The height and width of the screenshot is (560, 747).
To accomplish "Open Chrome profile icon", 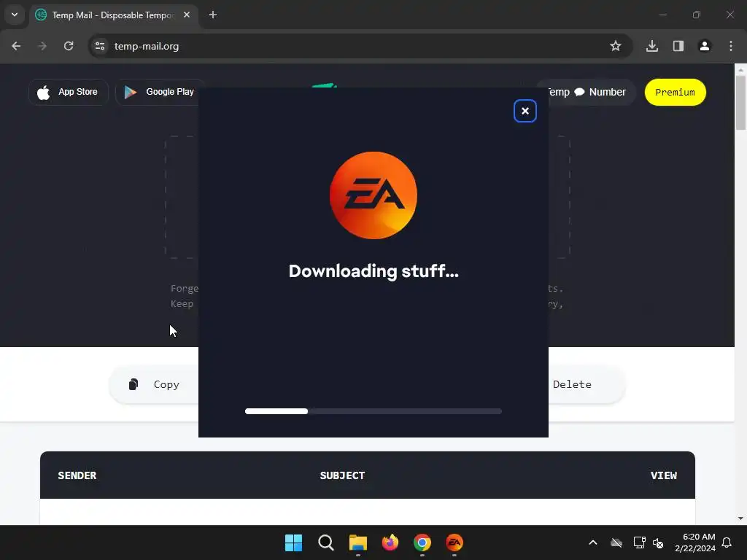I will (x=705, y=46).
